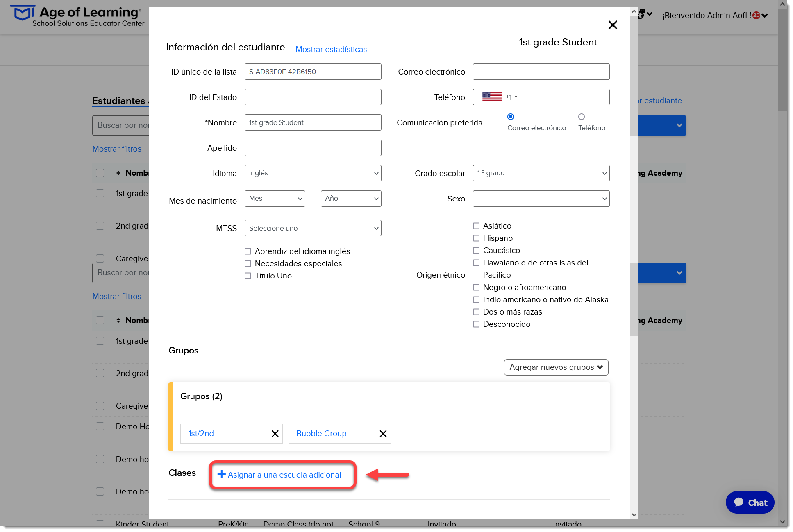Check the Aprendiz del idioma inglés box
793x532 pixels.
pos(248,251)
